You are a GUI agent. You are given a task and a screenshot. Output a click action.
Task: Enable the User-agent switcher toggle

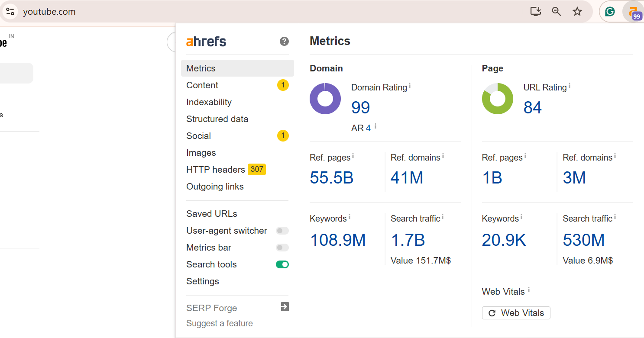click(282, 231)
